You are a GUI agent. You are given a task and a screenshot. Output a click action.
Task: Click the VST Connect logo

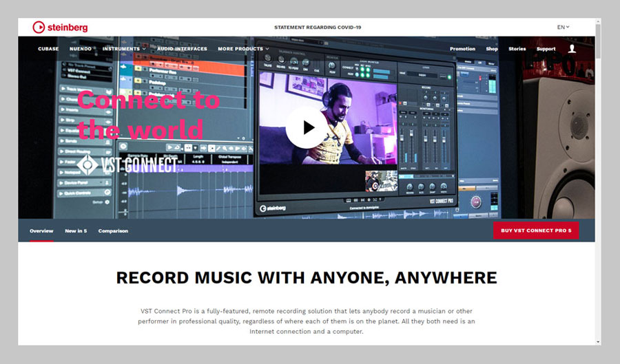coord(127,164)
